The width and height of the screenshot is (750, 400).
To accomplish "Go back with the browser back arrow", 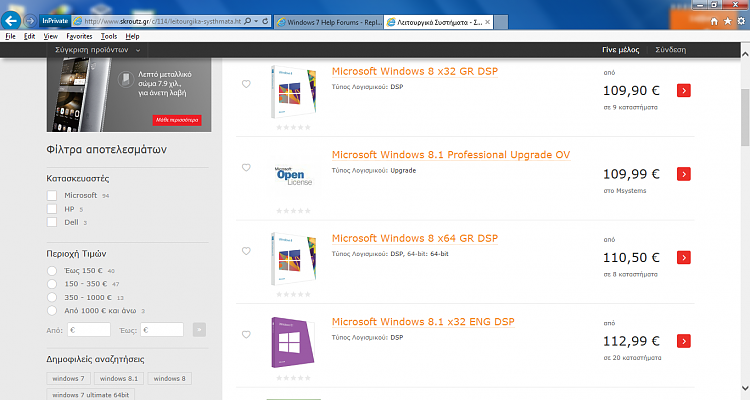I will click(x=11, y=21).
